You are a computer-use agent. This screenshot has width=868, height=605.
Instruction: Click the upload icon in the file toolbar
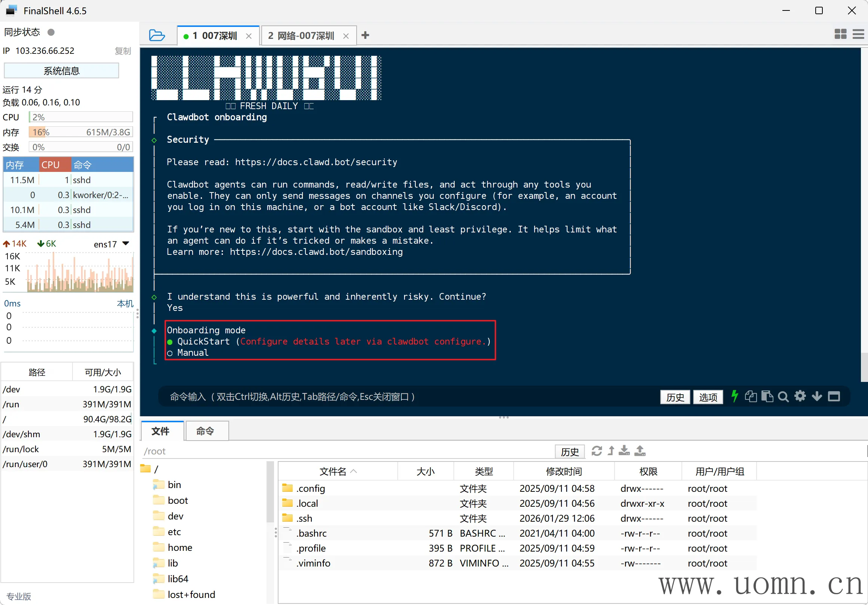[x=640, y=451]
